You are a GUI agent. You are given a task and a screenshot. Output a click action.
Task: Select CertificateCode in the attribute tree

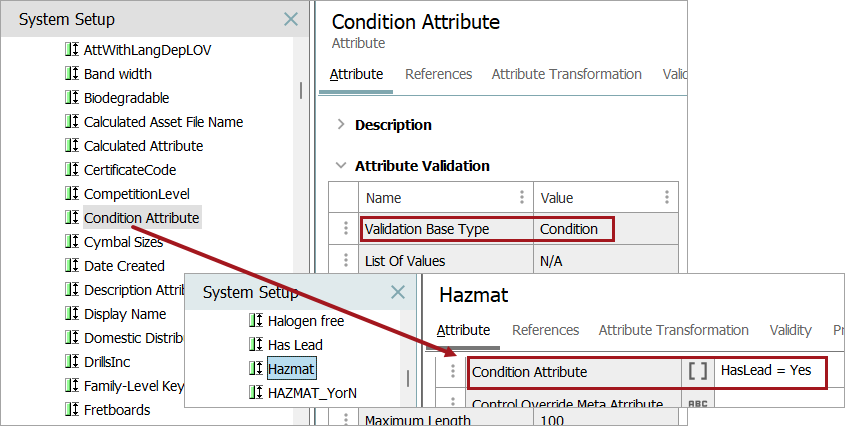point(122,170)
